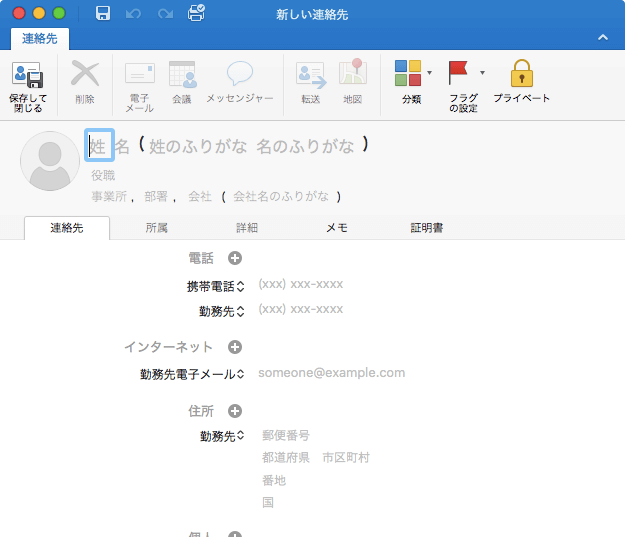The width and height of the screenshot is (625, 537).
Task: Click the 郵便番号 (postal code) field
Action: click(286, 435)
